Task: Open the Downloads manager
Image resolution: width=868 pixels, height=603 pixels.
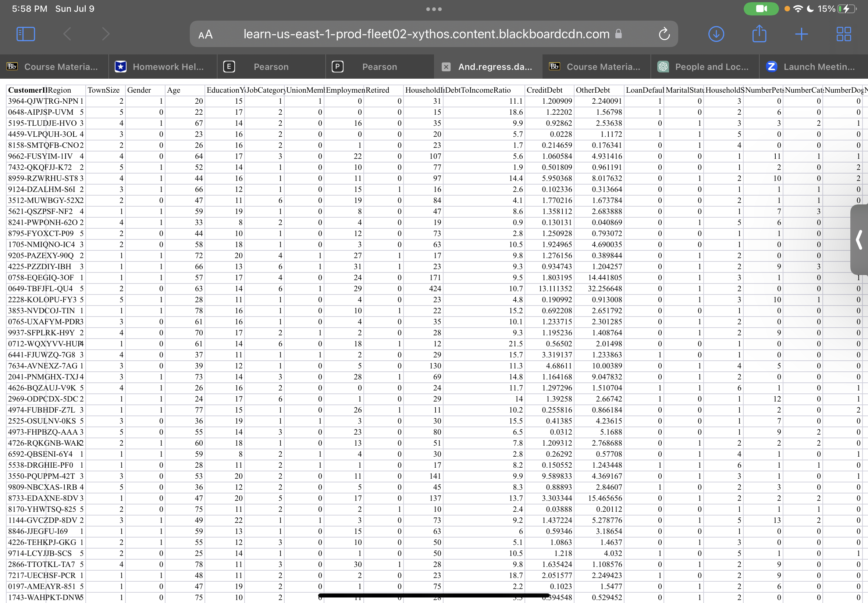Action: click(716, 33)
